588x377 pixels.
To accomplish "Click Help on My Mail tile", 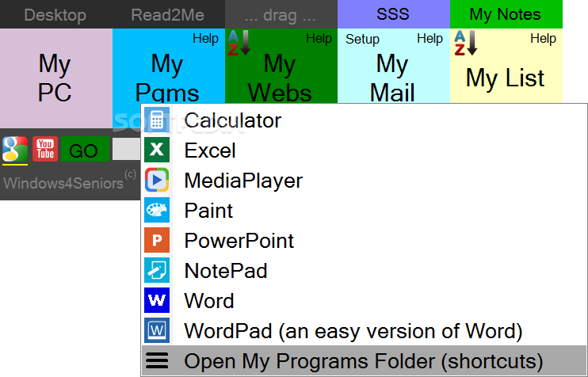I will point(430,38).
